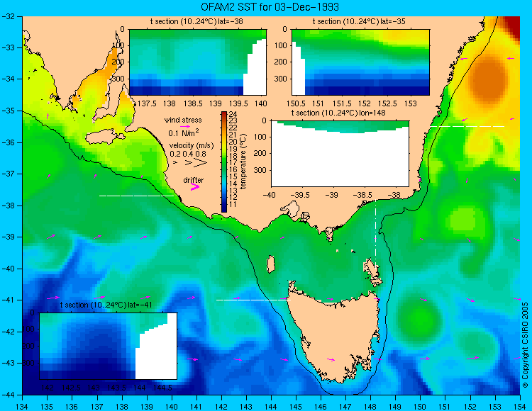Click the 'velocity (m/s)' legend label
Screen dimensions: 532x411
(192, 146)
